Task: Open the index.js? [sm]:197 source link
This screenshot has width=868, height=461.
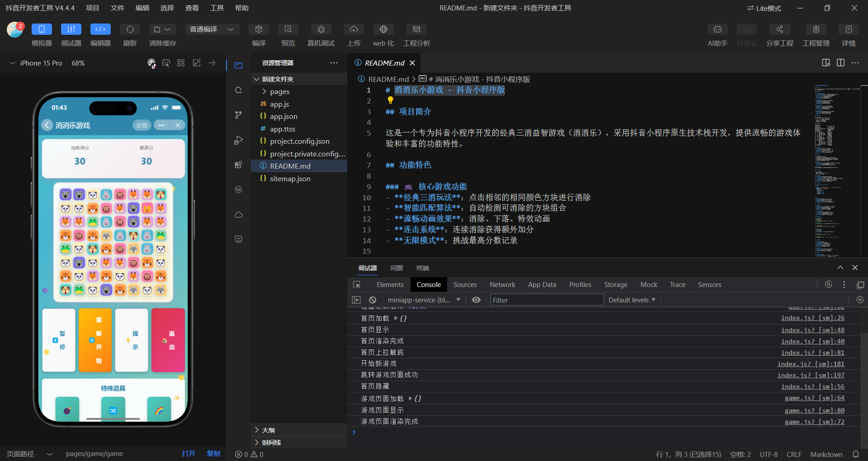Action: (x=811, y=375)
